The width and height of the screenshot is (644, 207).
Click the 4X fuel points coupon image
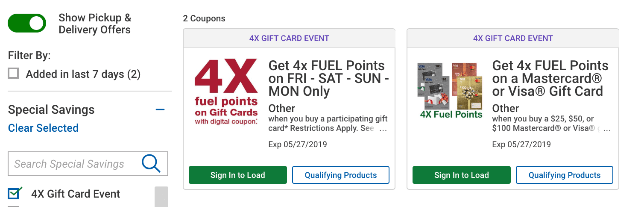(x=226, y=92)
